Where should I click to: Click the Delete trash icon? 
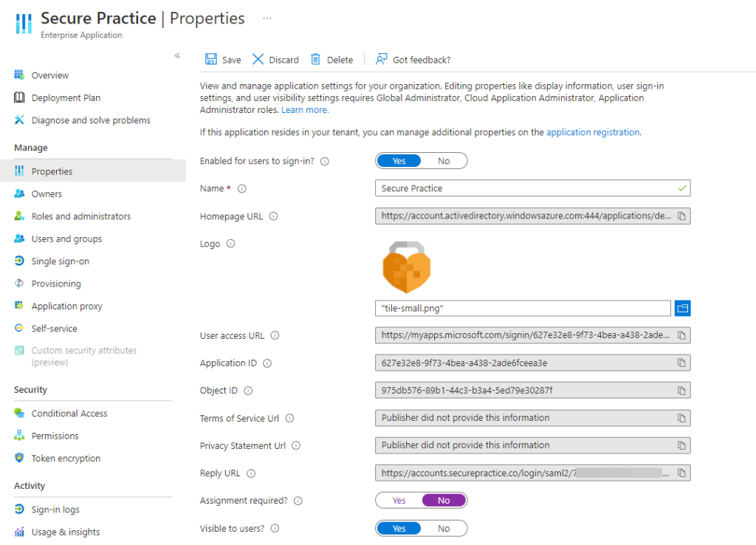pyautogui.click(x=316, y=60)
